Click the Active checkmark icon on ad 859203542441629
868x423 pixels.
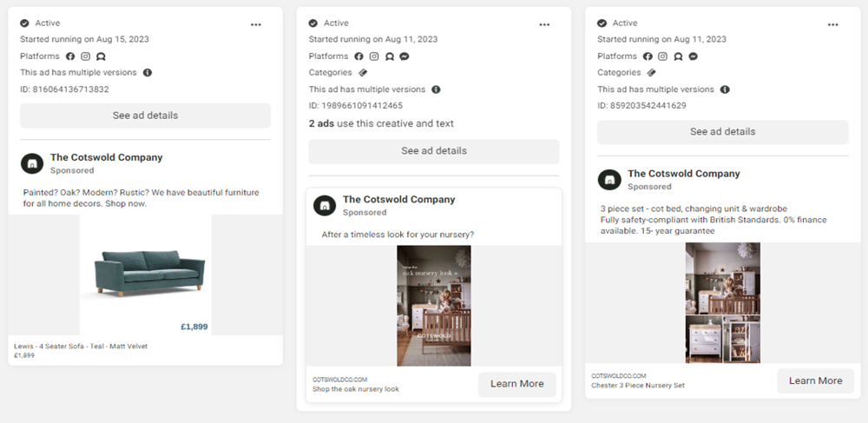[602, 23]
